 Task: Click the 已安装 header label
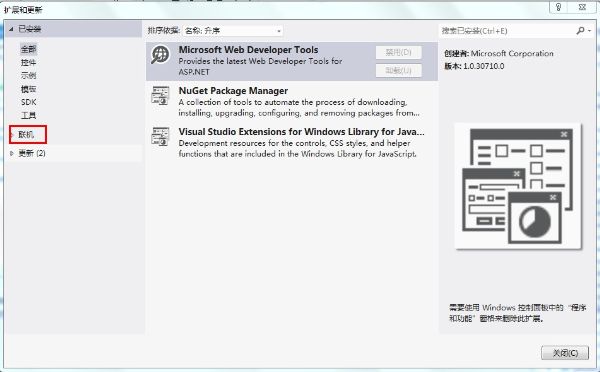[x=29, y=29]
